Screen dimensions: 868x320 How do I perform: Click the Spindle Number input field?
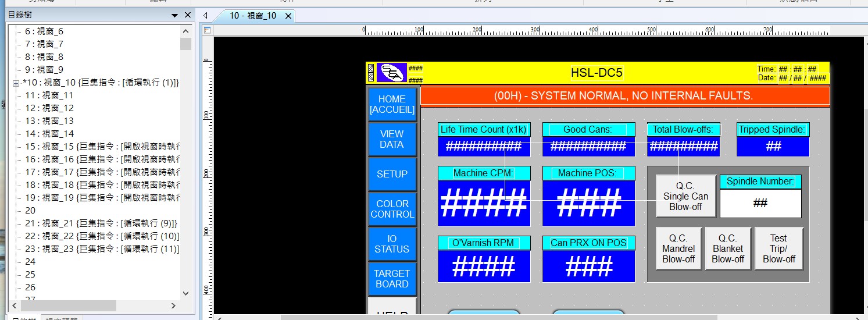point(760,203)
